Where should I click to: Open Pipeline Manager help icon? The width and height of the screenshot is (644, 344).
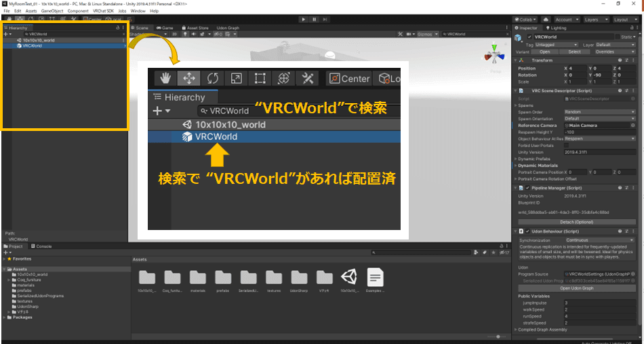(x=620, y=188)
